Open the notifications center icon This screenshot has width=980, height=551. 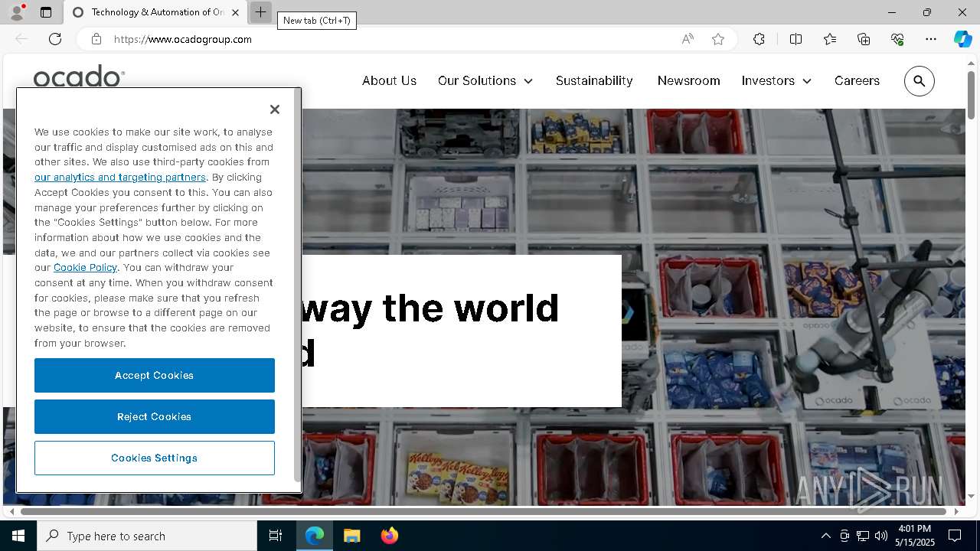[955, 536]
